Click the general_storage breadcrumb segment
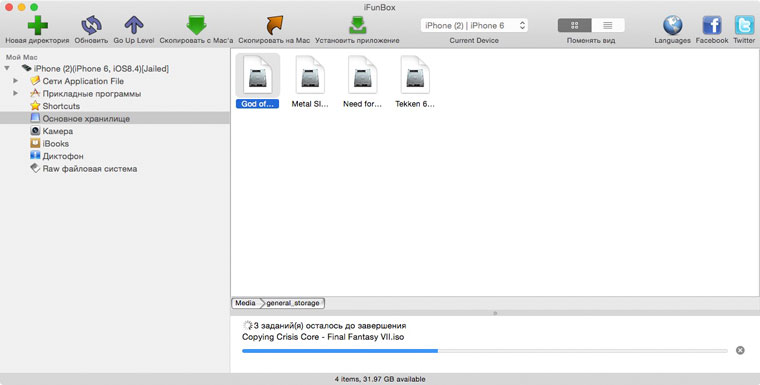Image resolution: width=760 pixels, height=385 pixels. click(293, 303)
